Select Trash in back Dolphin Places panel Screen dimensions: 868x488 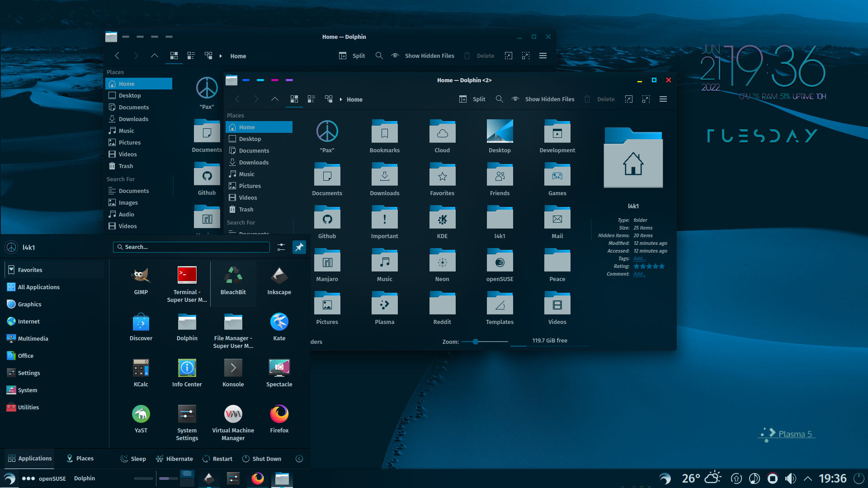click(139, 166)
